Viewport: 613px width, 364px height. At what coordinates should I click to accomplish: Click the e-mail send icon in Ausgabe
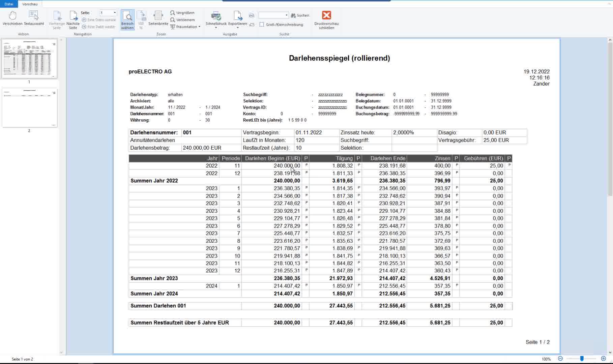[x=252, y=25]
